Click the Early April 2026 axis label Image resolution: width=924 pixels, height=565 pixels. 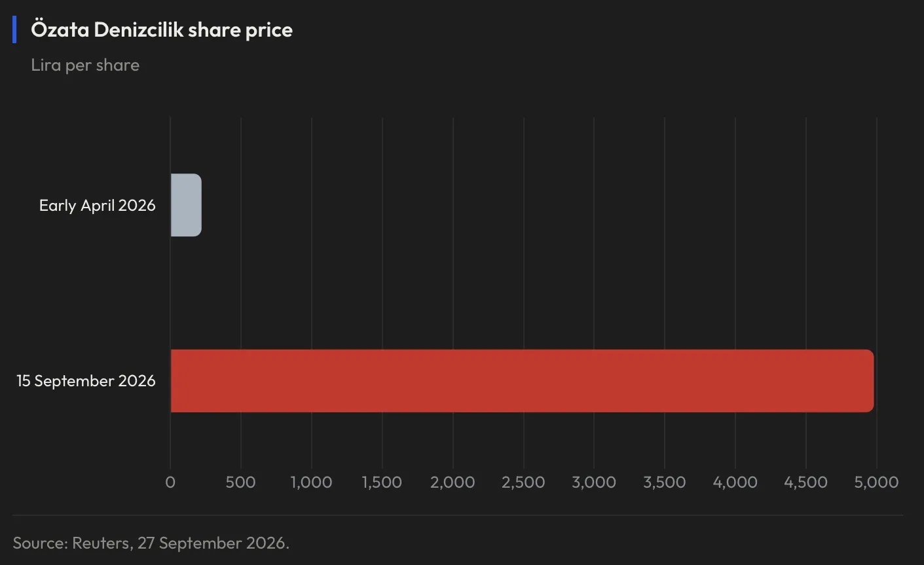(x=98, y=205)
